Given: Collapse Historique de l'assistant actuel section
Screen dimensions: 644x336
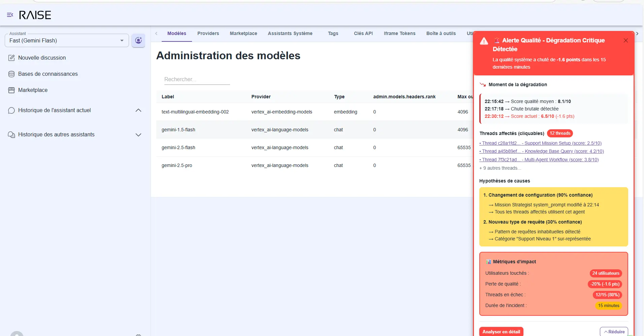Looking at the screenshot, I should (x=138, y=110).
